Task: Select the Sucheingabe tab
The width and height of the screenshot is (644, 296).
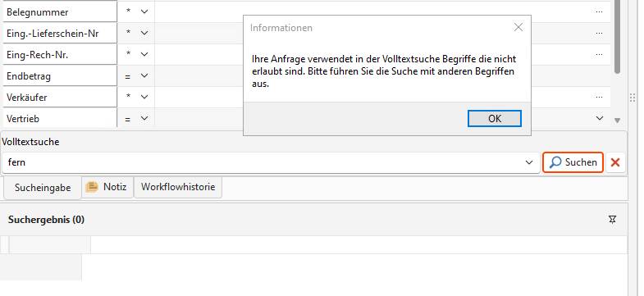Action: 43,188
